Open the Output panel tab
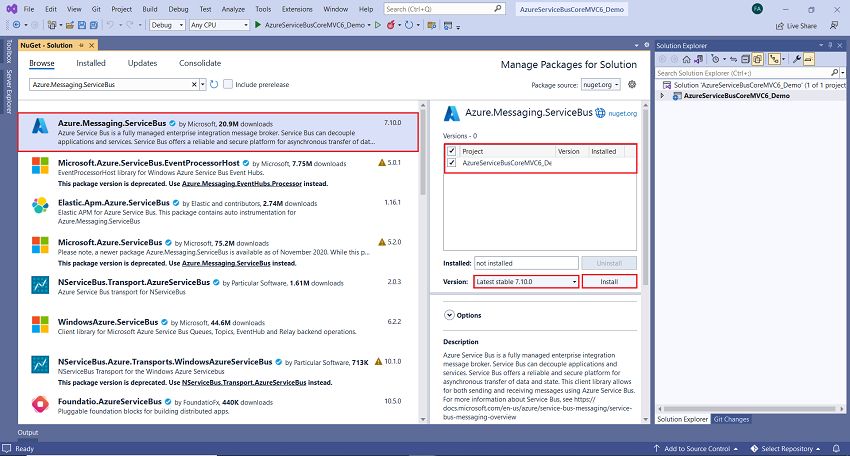The height and width of the screenshot is (456, 850). (x=28, y=433)
